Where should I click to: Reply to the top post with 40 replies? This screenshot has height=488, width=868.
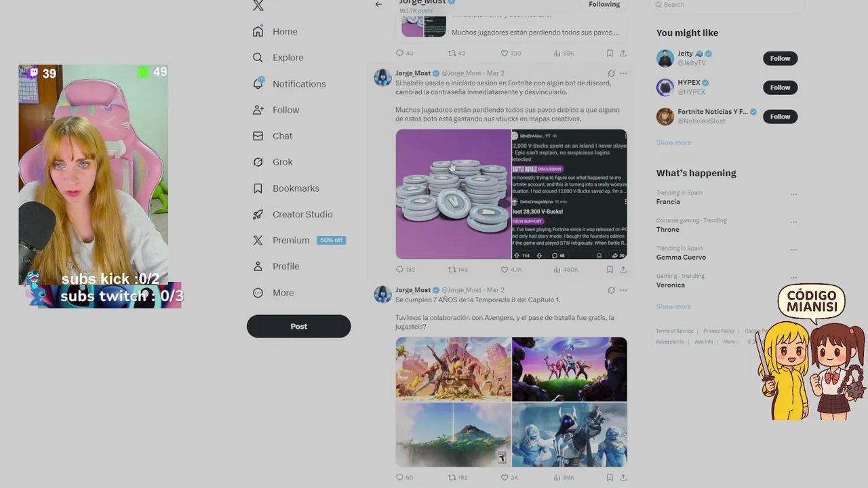[x=404, y=54]
